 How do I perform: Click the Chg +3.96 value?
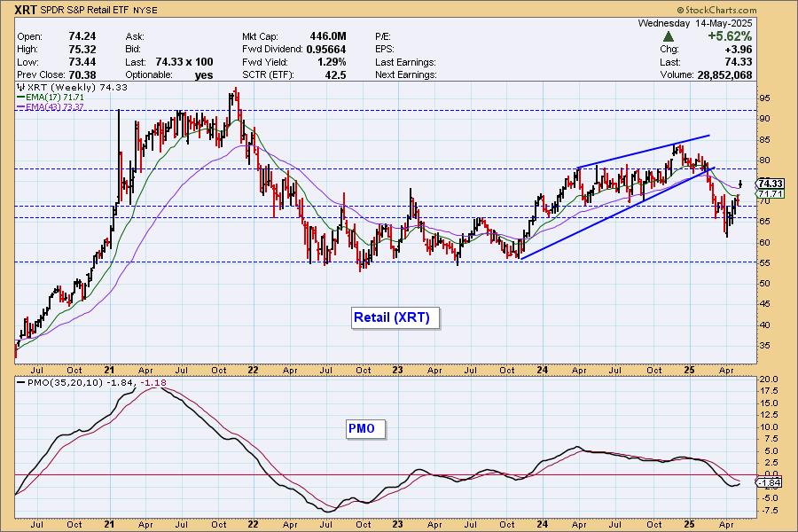click(740, 50)
